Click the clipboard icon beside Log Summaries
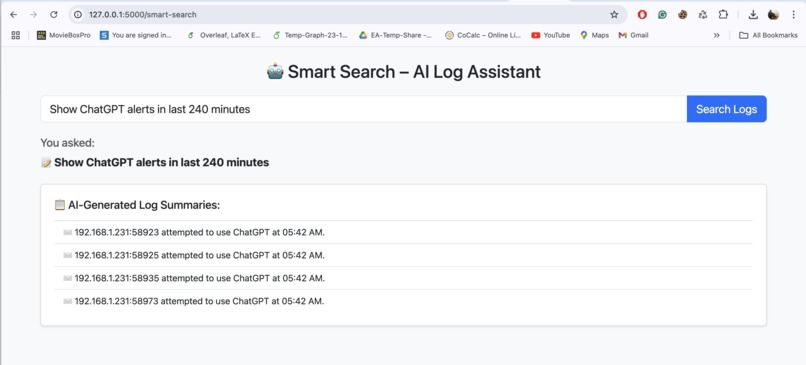Screen dimensions: 806x365 60,205
